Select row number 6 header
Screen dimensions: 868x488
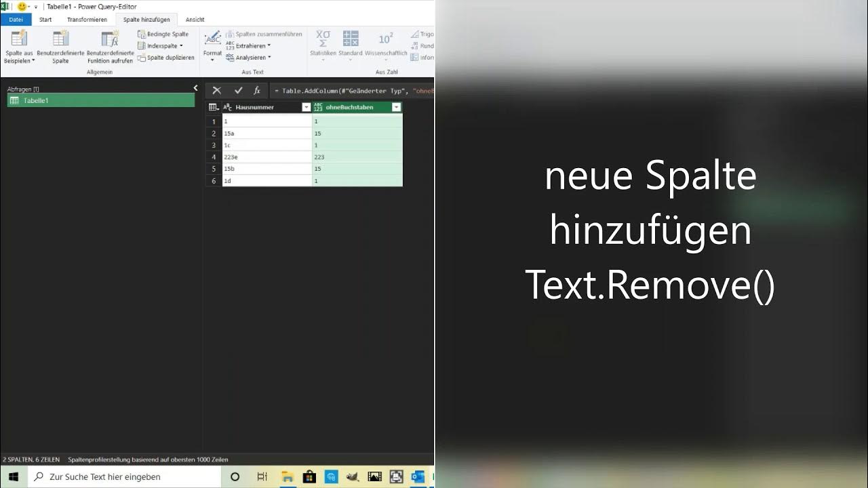214,180
